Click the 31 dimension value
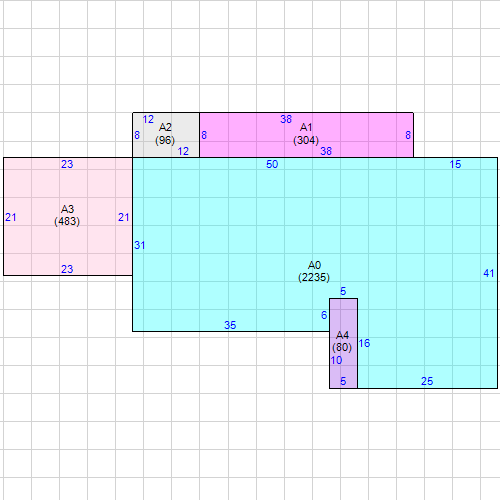 pos(140,246)
